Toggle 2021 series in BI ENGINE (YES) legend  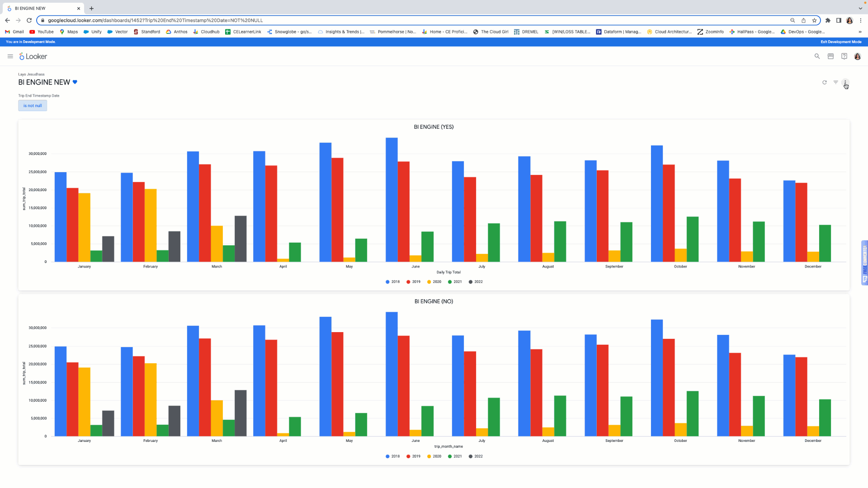point(455,282)
